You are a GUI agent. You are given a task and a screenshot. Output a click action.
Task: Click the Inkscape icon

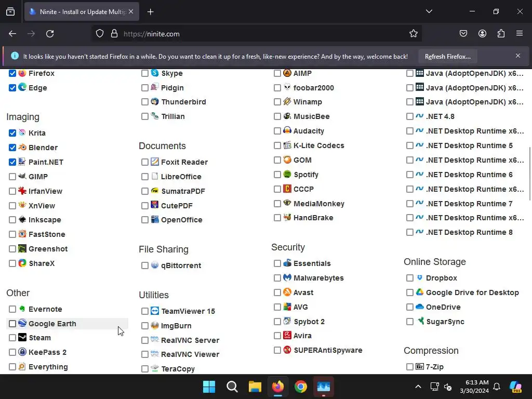point(22,220)
